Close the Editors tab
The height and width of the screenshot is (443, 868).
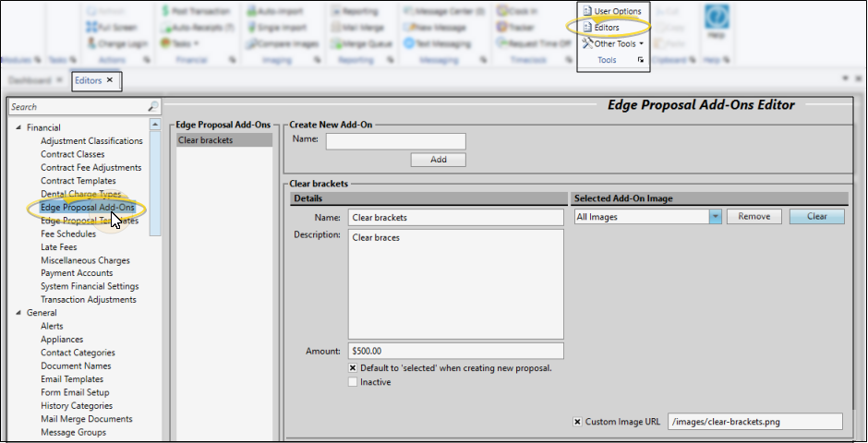tap(110, 80)
